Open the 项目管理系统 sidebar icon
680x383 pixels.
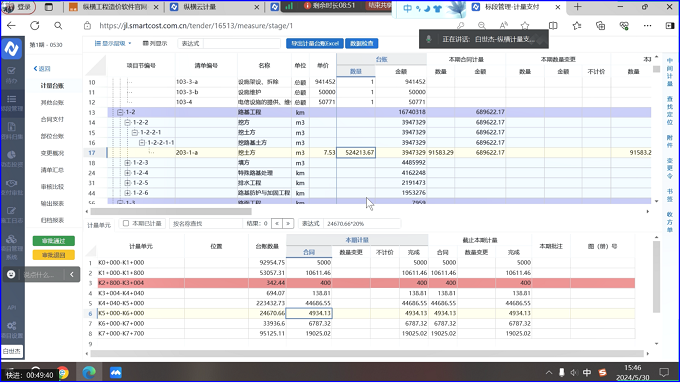pos(12,247)
